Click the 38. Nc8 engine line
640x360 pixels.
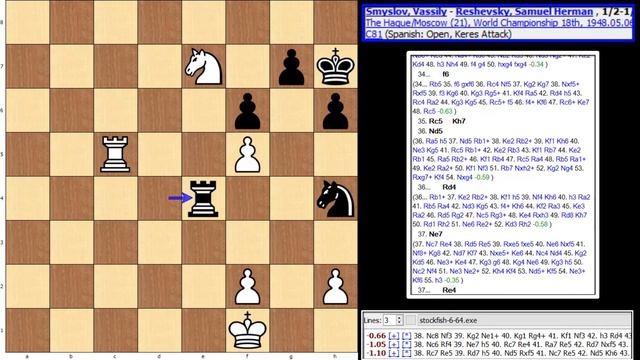pos(522,336)
